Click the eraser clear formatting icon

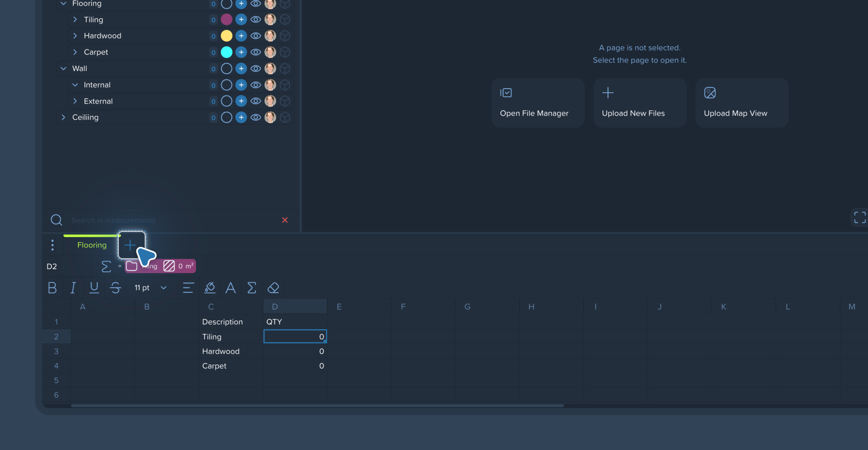(x=273, y=288)
